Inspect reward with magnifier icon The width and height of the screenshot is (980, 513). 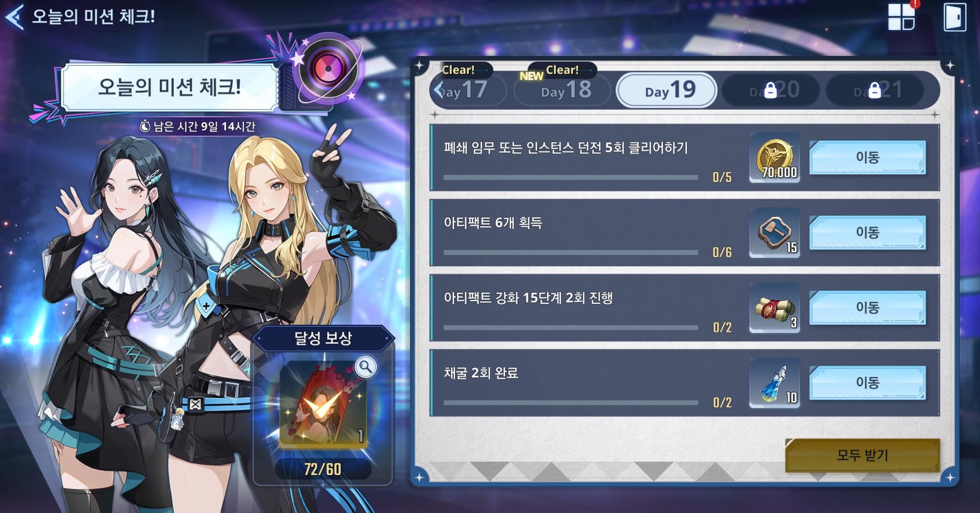pos(366,367)
